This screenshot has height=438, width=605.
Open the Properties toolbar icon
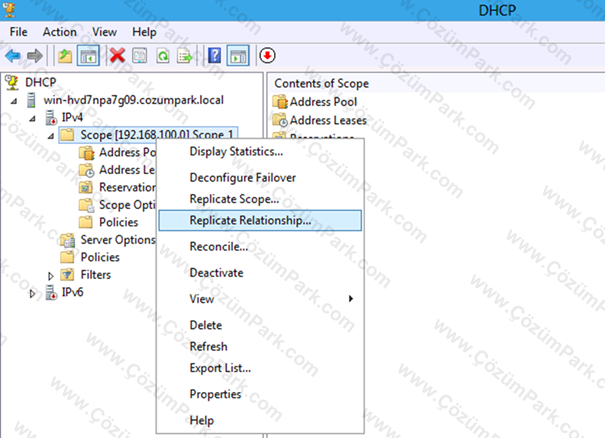(139, 56)
